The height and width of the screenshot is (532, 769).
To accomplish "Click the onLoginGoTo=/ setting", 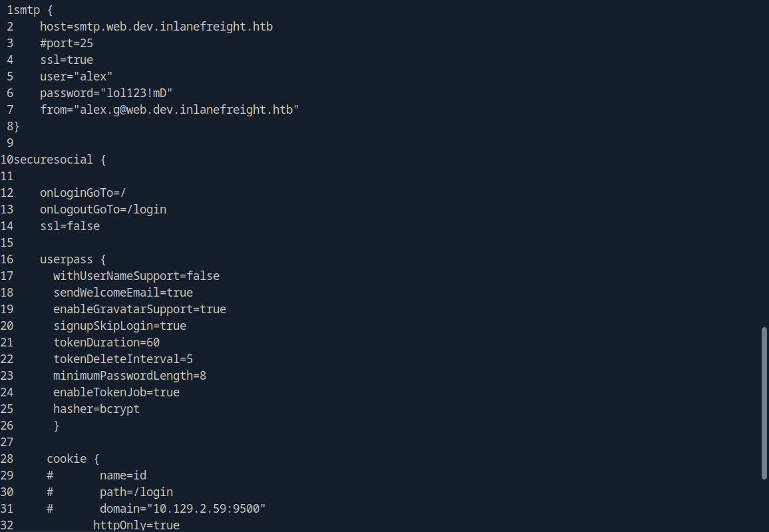I will (x=82, y=193).
